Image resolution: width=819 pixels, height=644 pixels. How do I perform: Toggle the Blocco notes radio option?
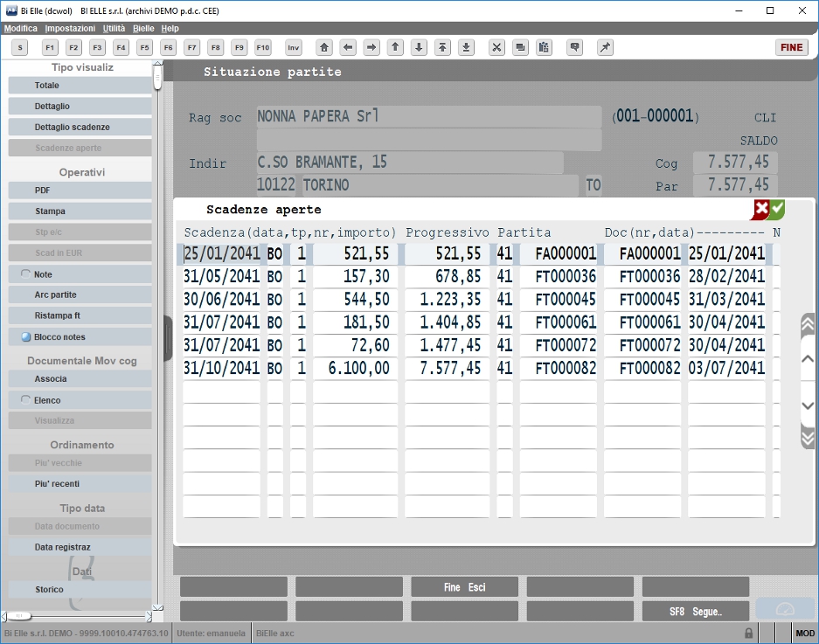click(25, 337)
